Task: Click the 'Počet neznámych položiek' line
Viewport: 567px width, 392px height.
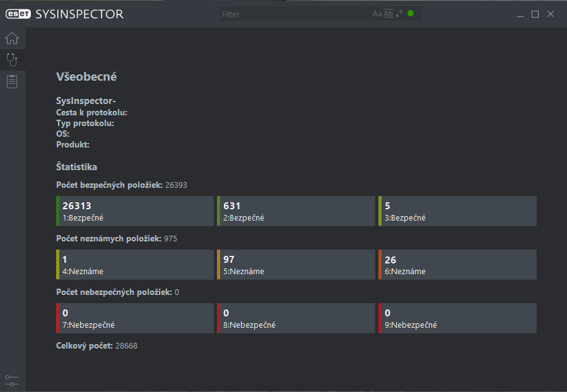Action: click(117, 238)
